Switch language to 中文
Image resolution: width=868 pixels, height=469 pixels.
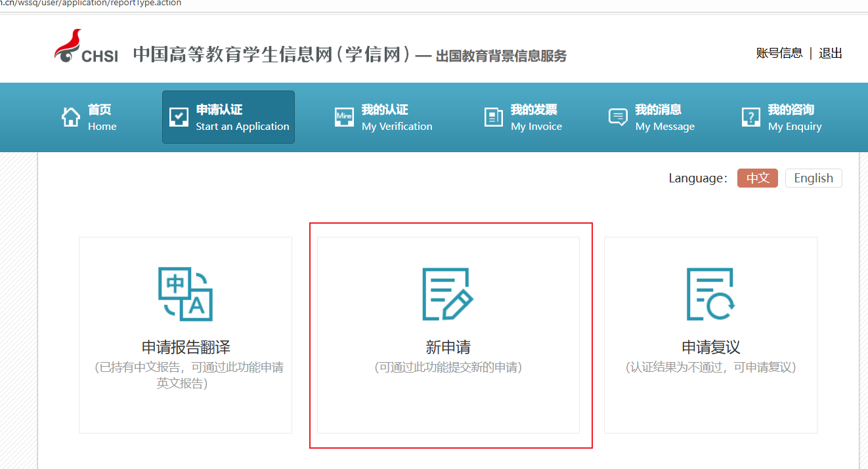[757, 178]
